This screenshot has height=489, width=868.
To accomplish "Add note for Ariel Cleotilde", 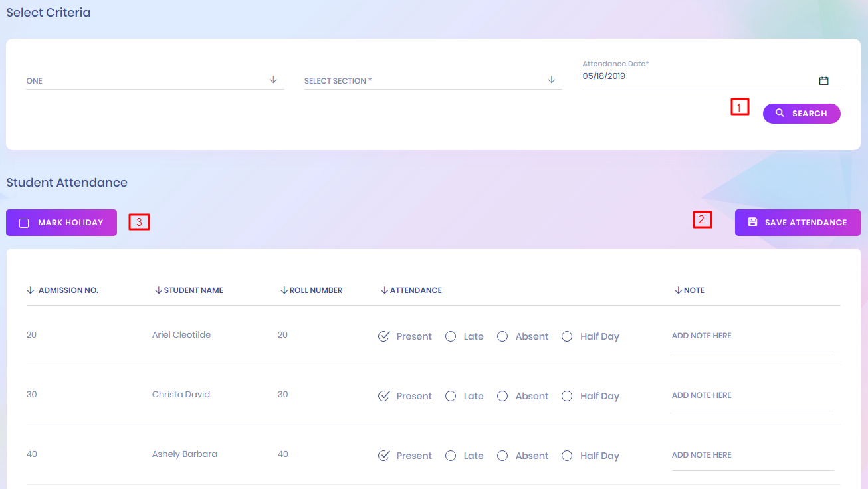I will point(752,336).
